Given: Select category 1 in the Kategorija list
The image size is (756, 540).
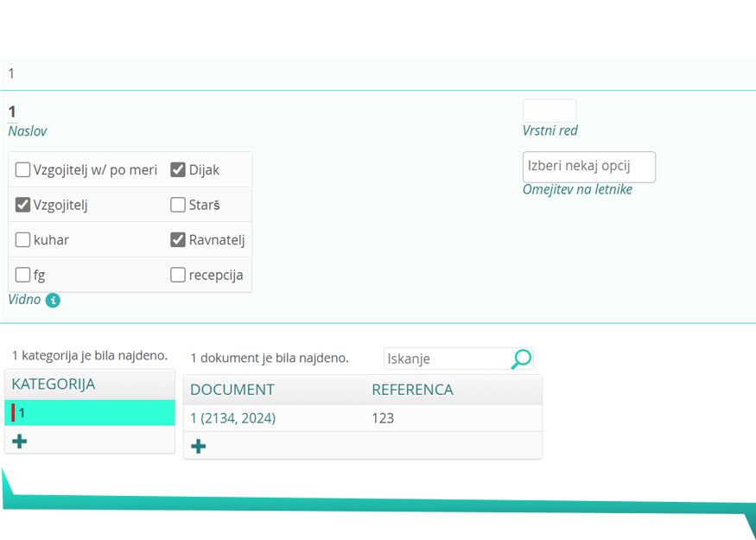Looking at the screenshot, I should (x=90, y=413).
